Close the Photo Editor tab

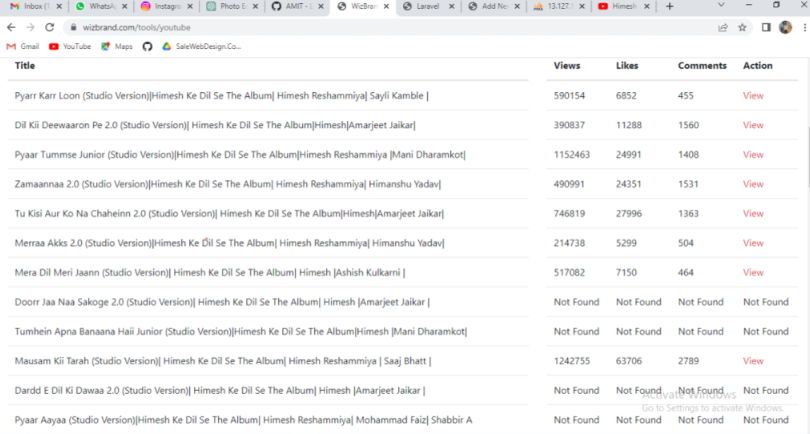(256, 6)
